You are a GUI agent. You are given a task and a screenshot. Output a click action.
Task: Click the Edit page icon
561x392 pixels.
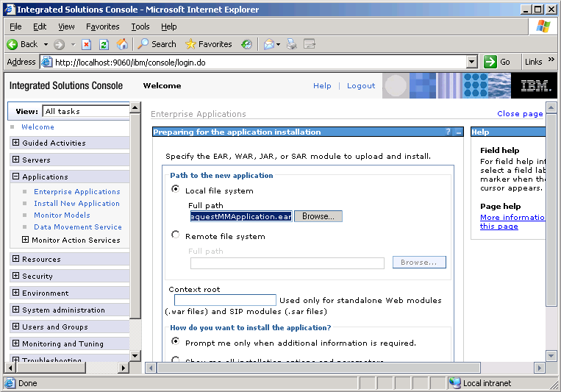pos(309,44)
